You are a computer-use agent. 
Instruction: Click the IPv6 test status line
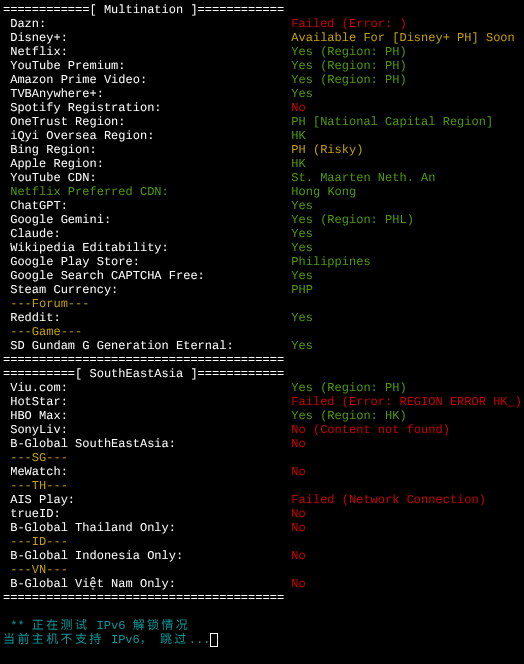point(99,625)
